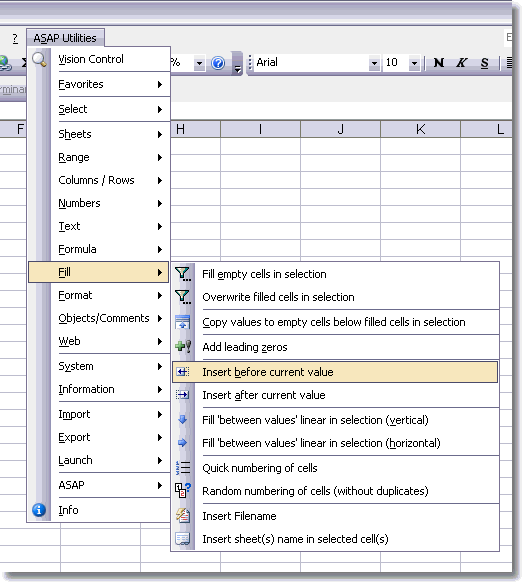The image size is (524, 584).
Task: Click the Insert Filename icon
Action: 183,516
